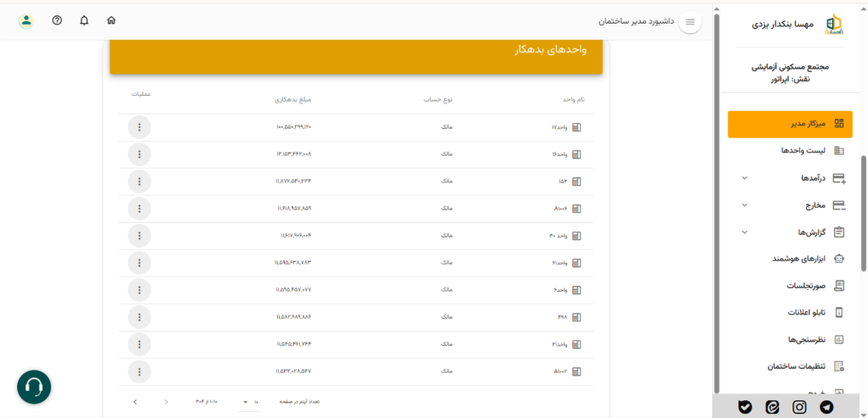This screenshot has height=418, width=868.
Task: Open three-dot menu for unit 154
Action: 140,181
